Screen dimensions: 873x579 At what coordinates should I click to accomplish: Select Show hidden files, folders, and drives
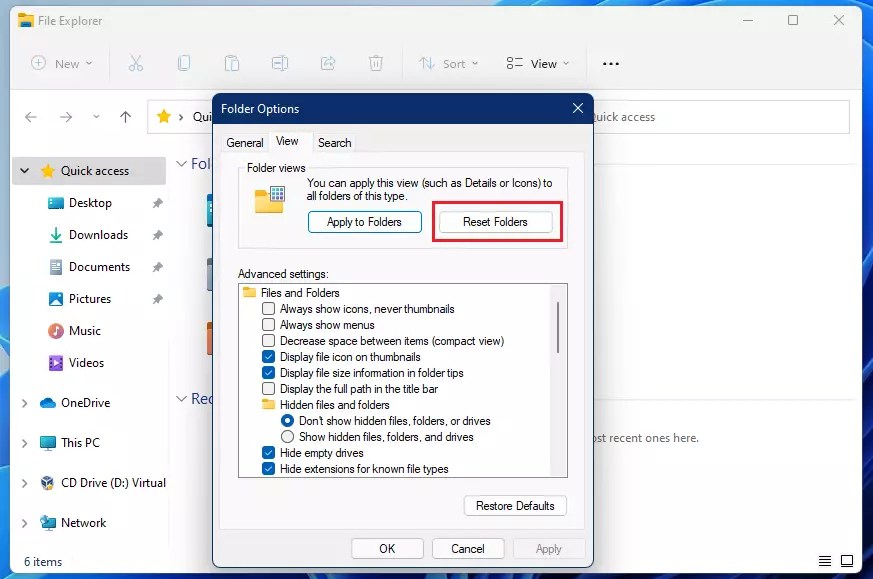coord(287,434)
